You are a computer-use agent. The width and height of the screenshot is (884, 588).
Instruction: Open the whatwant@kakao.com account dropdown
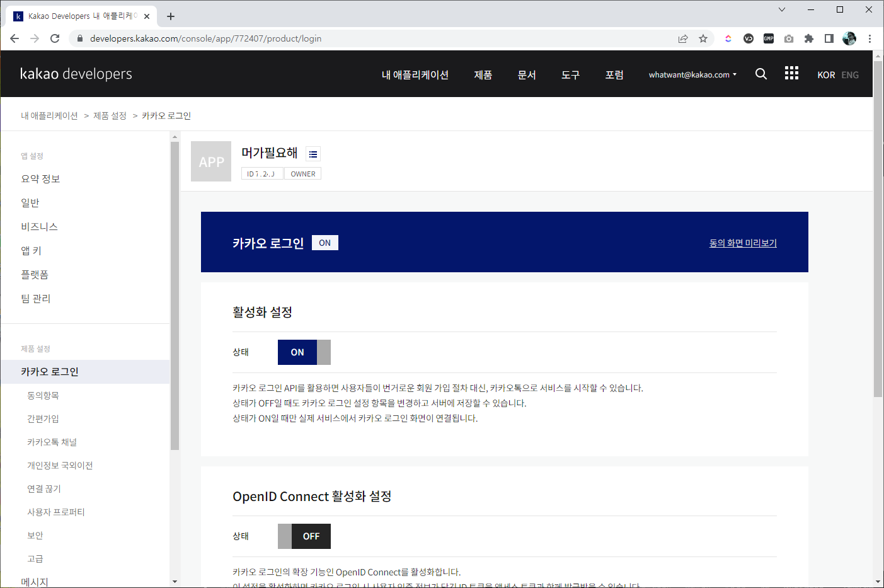point(692,74)
